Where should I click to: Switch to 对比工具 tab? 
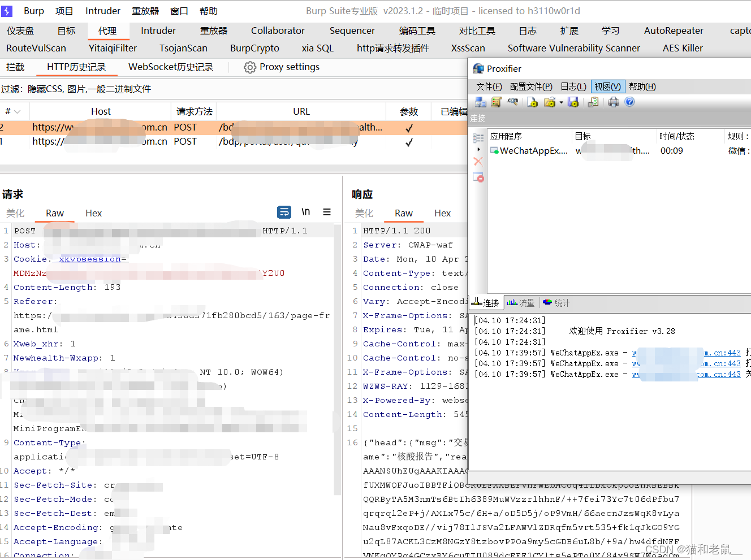coord(477,31)
